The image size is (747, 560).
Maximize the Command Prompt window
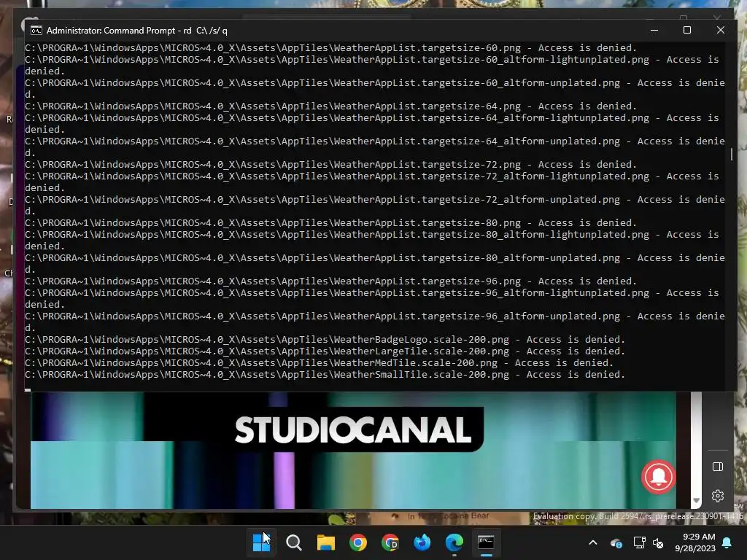click(x=687, y=30)
